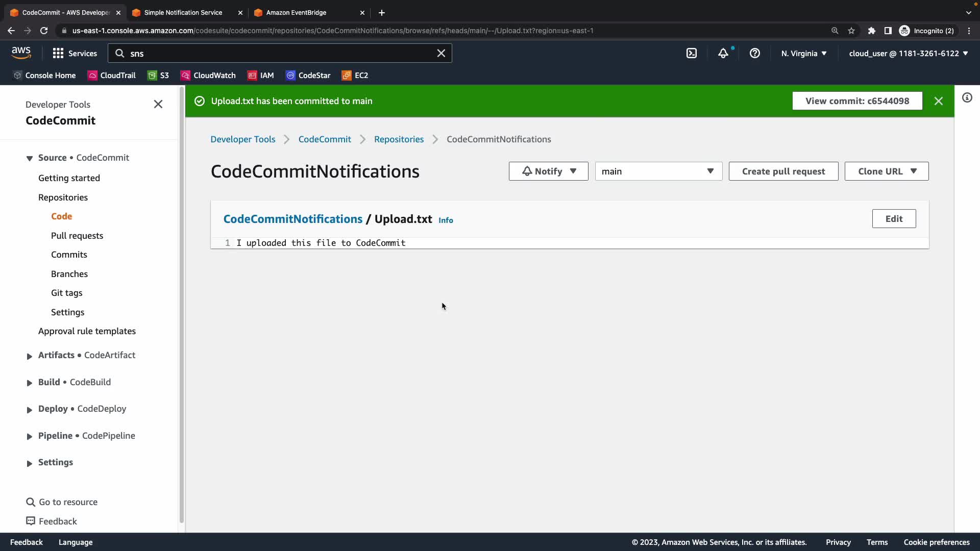Viewport: 980px width, 551px height.
Task: Open AWS CloudShell icon in header
Action: (692, 53)
